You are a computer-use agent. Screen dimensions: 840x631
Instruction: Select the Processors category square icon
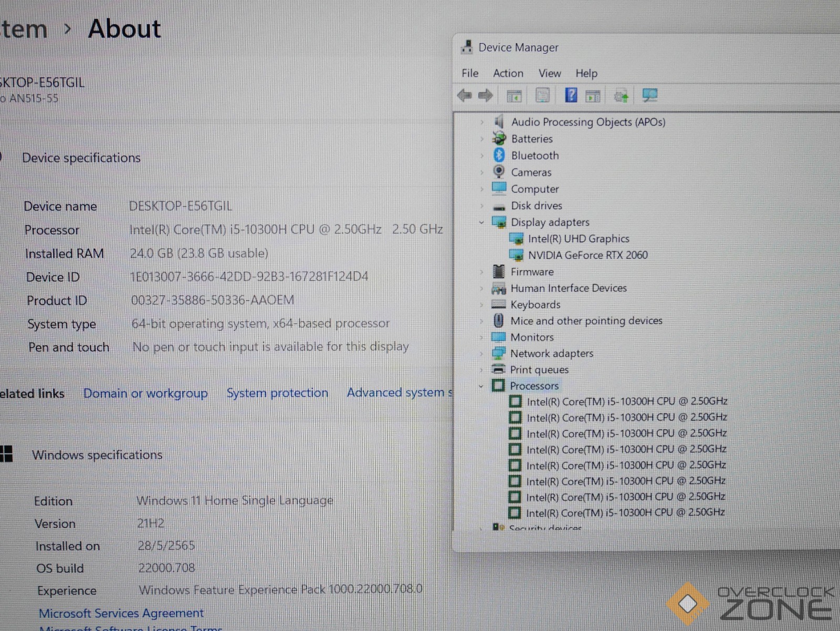click(498, 386)
